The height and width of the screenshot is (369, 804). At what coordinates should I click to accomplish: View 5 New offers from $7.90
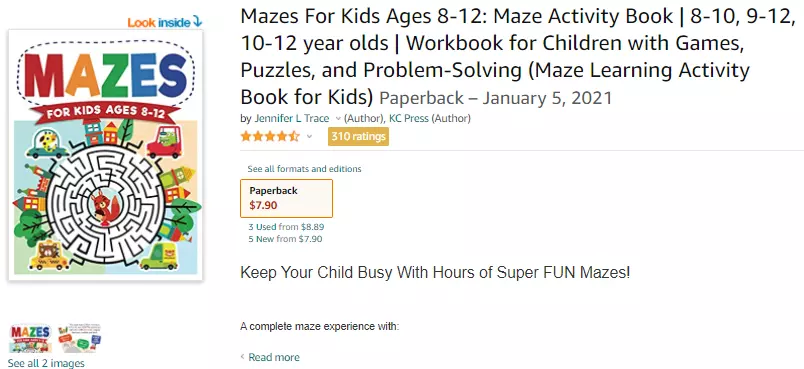285,239
